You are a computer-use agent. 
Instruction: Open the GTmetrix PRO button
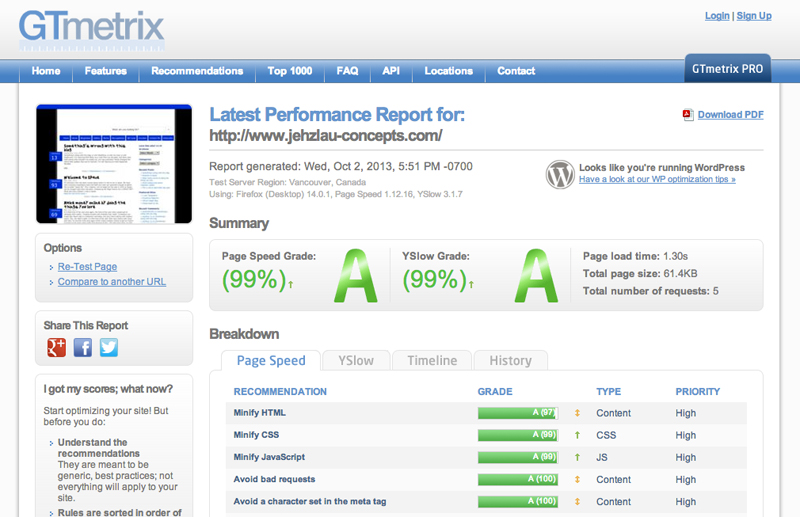[x=727, y=69]
